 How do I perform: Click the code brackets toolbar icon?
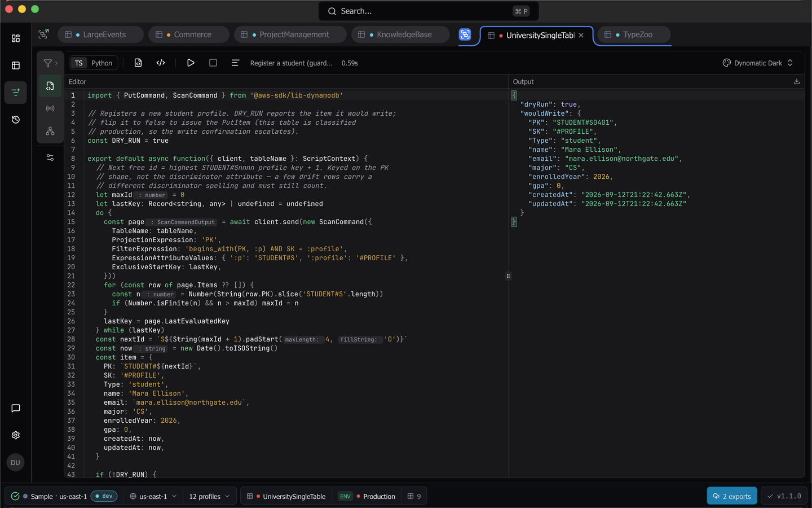(x=161, y=63)
